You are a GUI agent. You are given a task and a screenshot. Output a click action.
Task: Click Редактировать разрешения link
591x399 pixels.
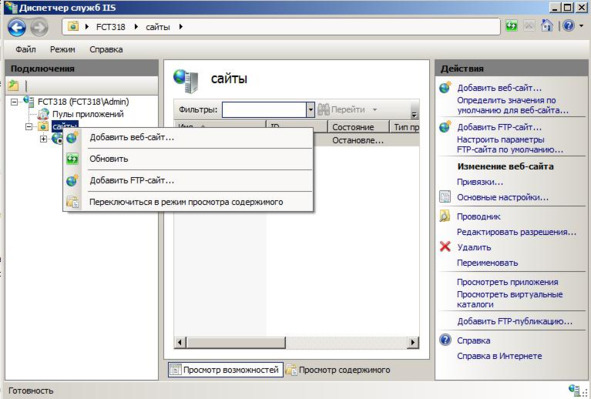[516, 232]
